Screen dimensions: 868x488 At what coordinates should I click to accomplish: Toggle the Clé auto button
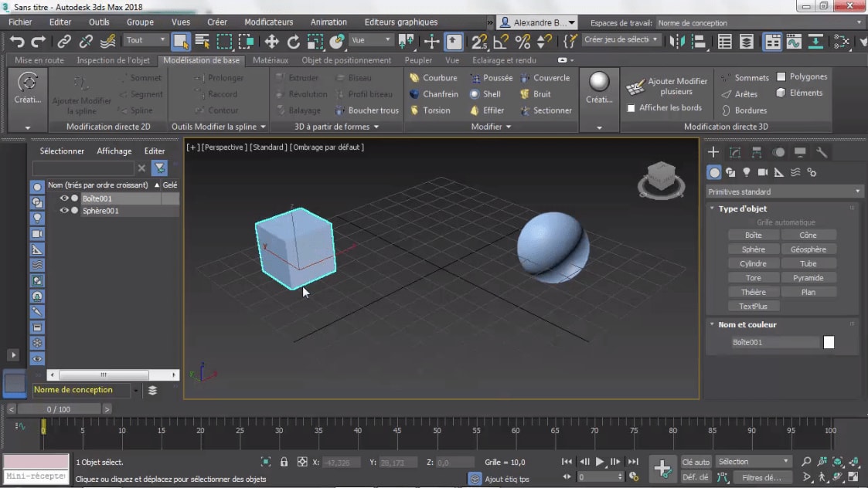pos(696,462)
